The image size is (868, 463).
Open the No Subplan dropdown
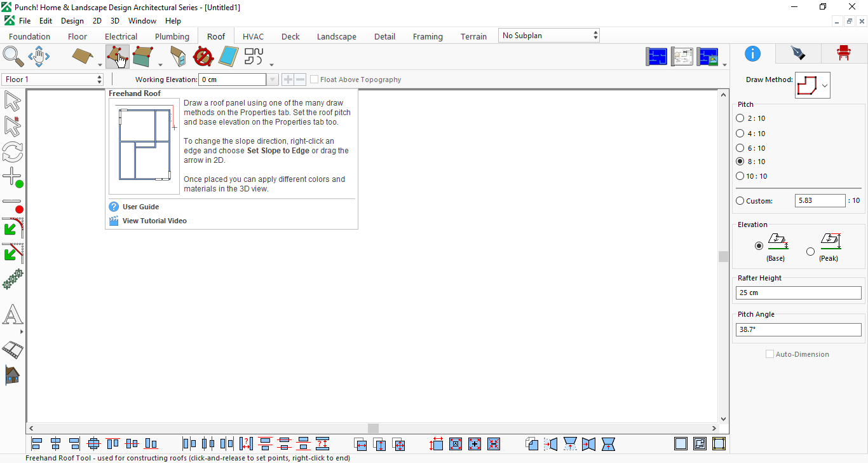pos(549,36)
